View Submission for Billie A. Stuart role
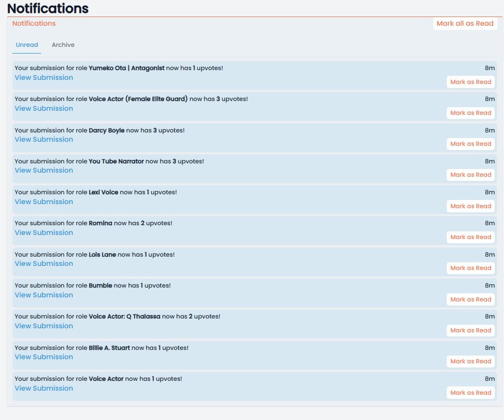This screenshot has width=504, height=420. pos(44,357)
